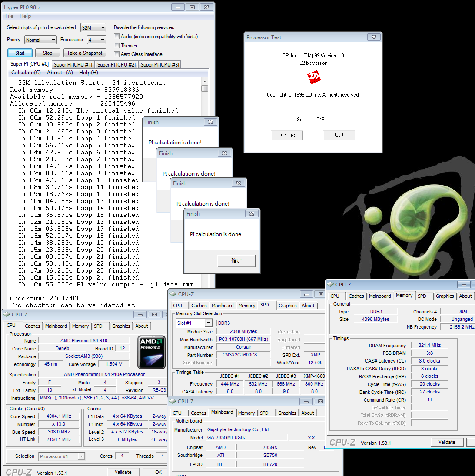Click the Super PI log scrollbar up arrow
Viewport: 475px width, 476px height.
tap(205, 81)
